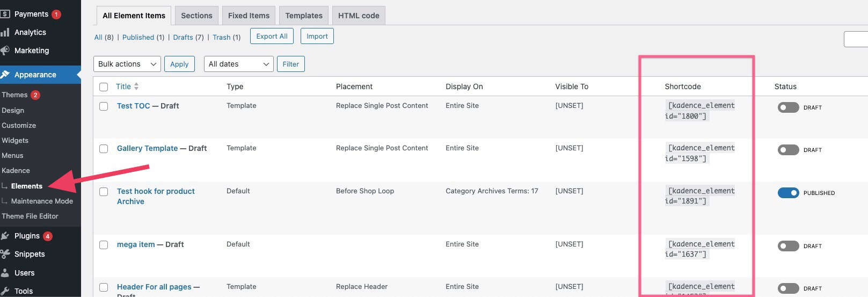Screen dimensions: 868x297
Task: Open the HTML code tab
Action: coord(359,16)
